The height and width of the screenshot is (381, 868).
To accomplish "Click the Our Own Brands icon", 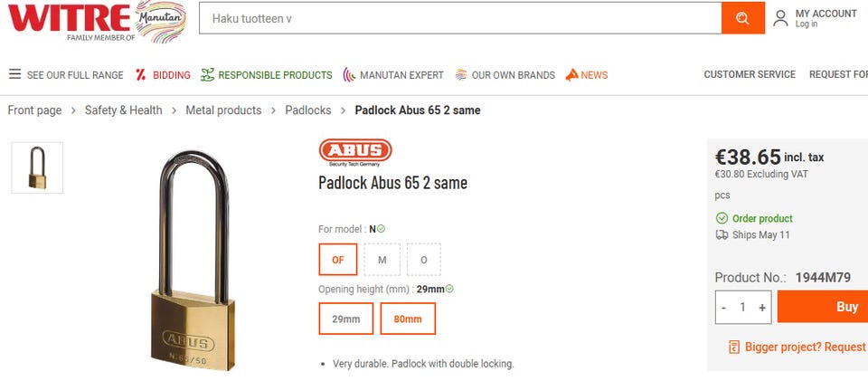I will coord(461,75).
